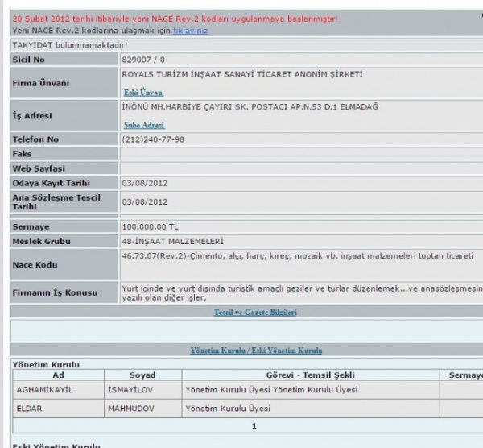Click the Sicil No label

29,60
